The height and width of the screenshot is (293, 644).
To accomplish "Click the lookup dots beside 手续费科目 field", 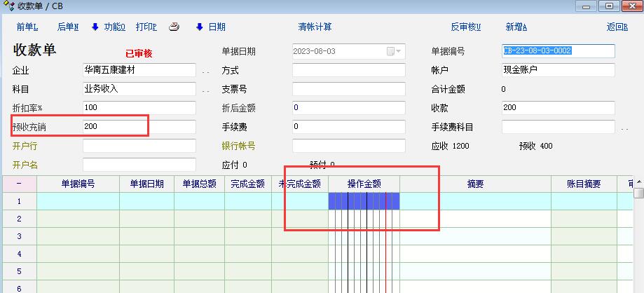I will pyautogui.click(x=625, y=128).
